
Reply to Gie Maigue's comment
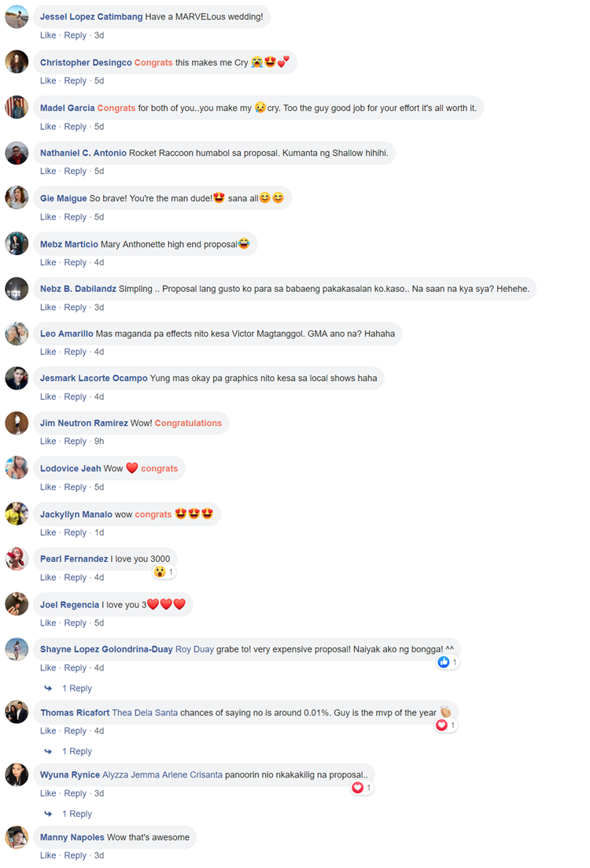coord(76,217)
